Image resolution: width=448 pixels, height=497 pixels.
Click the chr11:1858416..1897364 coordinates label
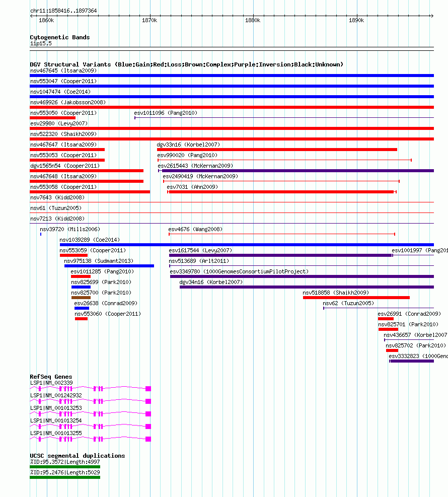(63, 11)
